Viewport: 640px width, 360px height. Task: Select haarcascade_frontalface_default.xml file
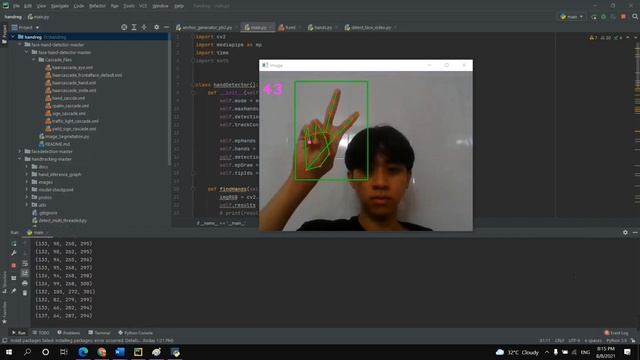pyautogui.click(x=83, y=75)
